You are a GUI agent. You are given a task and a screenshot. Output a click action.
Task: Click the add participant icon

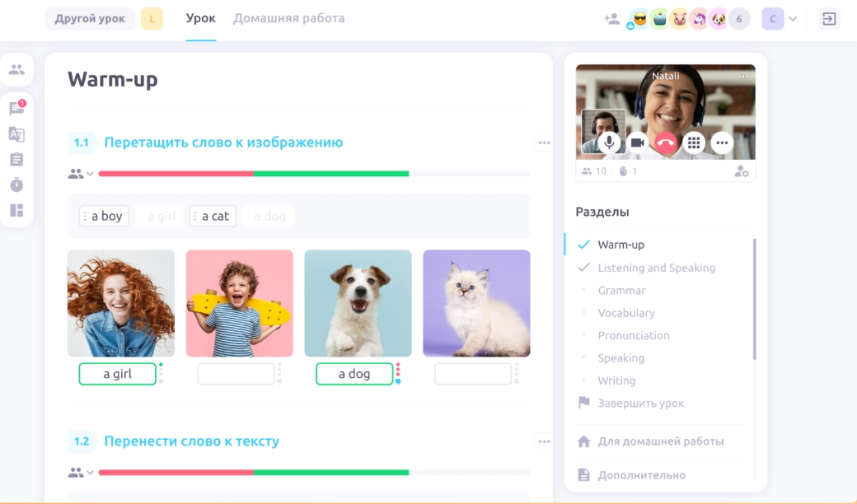pyautogui.click(x=611, y=19)
